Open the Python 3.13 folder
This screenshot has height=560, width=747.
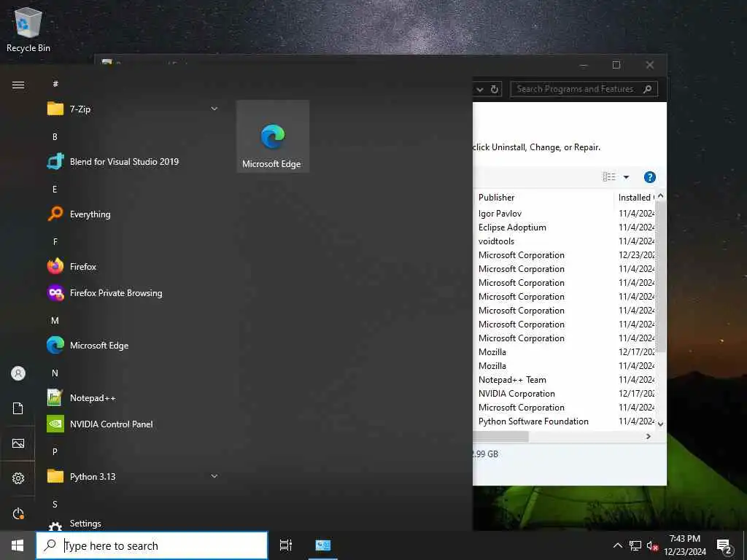click(133, 476)
